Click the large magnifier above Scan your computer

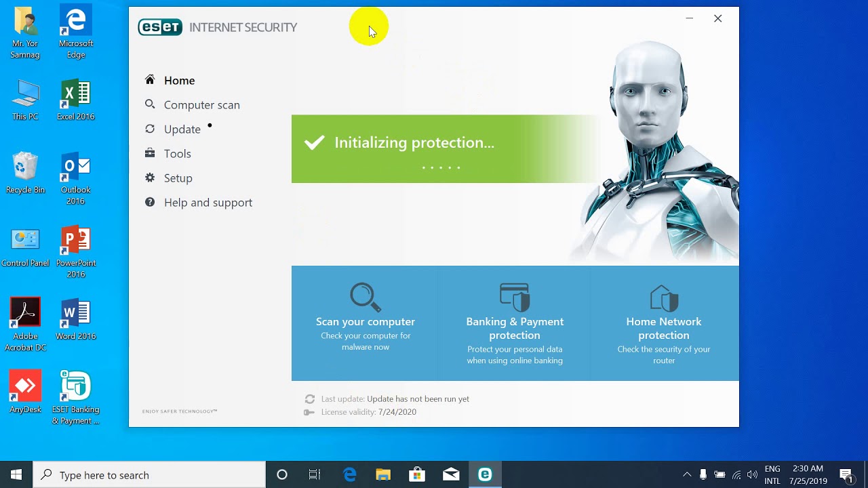[x=366, y=297]
